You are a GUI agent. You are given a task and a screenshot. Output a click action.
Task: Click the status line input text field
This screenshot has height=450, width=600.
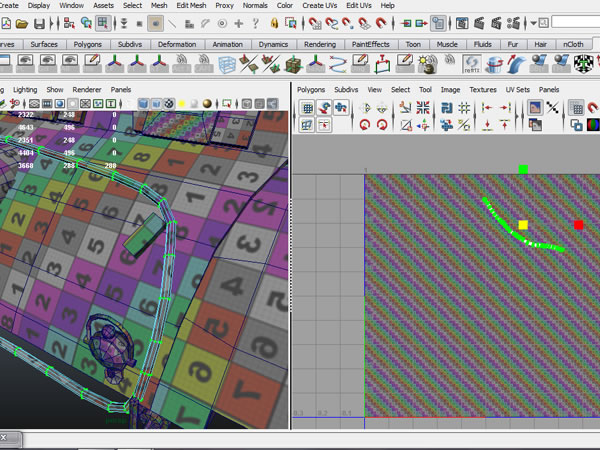(576, 22)
